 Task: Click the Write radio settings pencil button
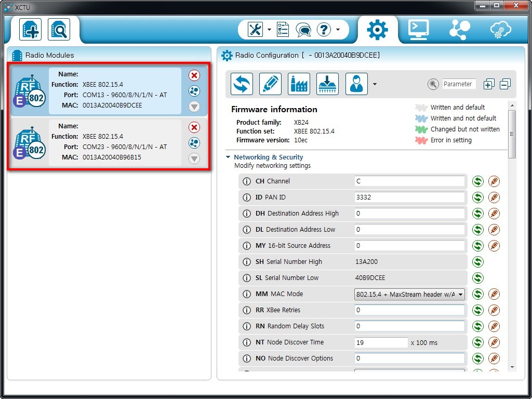(x=270, y=84)
